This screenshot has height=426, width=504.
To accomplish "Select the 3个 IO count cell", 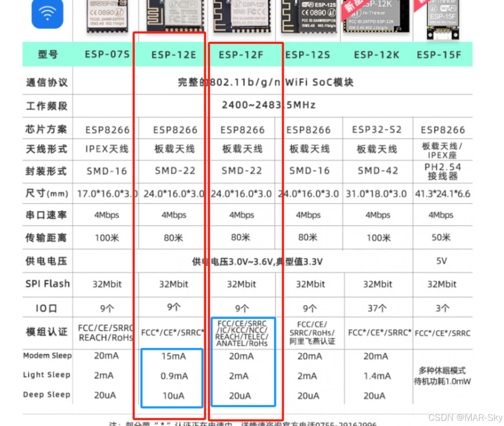I will tap(442, 308).
